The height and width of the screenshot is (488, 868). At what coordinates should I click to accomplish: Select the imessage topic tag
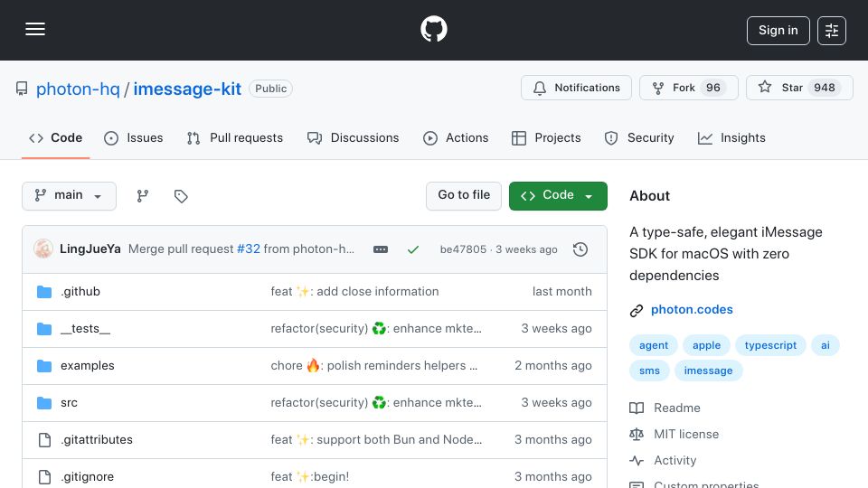point(709,371)
